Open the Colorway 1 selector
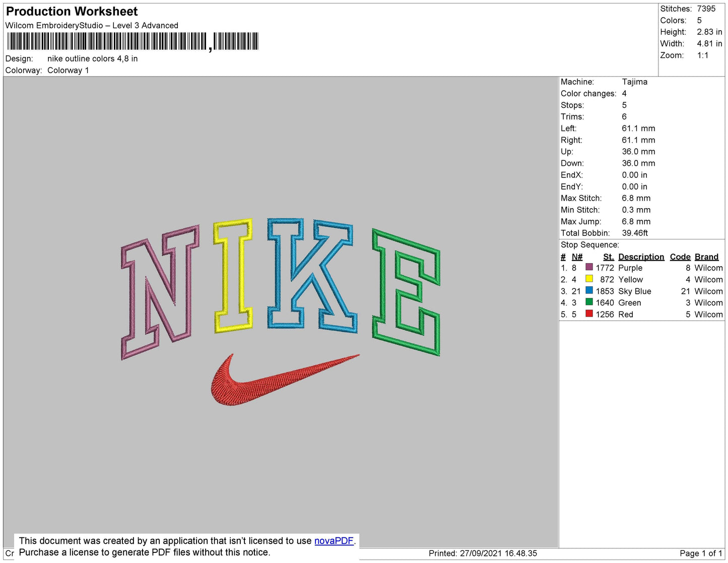 (68, 70)
